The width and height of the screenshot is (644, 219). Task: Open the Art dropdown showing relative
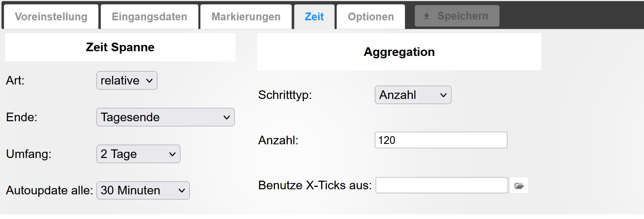127,81
